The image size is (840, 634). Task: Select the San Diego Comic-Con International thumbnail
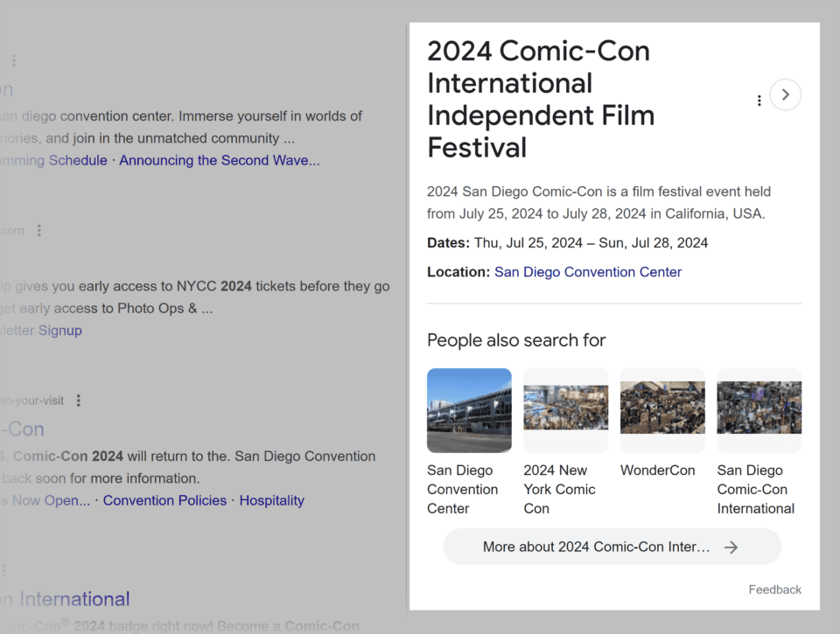coord(759,410)
